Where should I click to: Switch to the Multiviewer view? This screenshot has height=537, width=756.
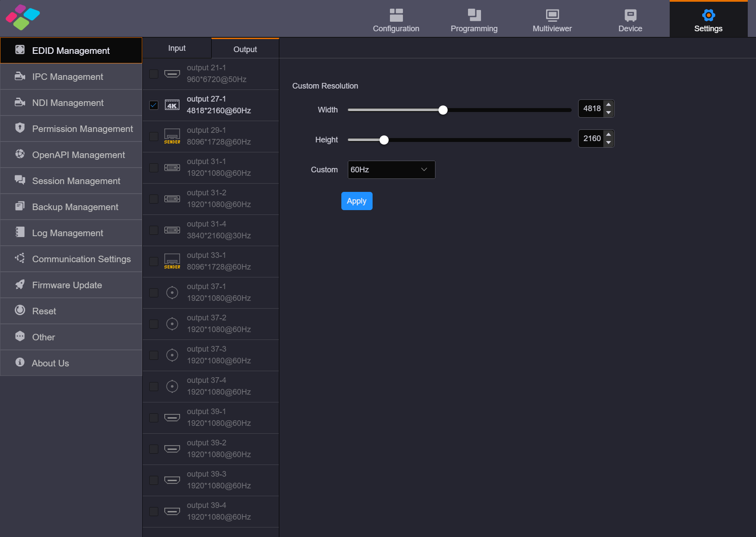pyautogui.click(x=552, y=19)
